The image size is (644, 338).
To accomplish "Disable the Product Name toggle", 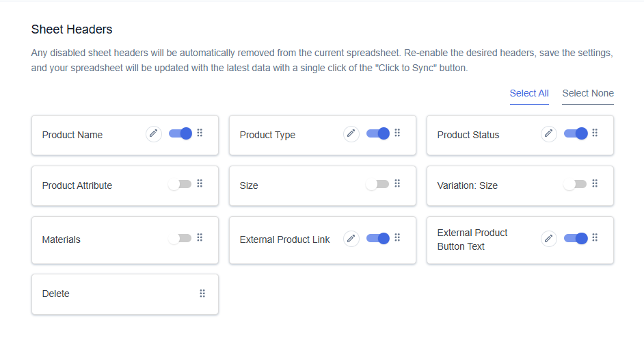I will point(180,133).
